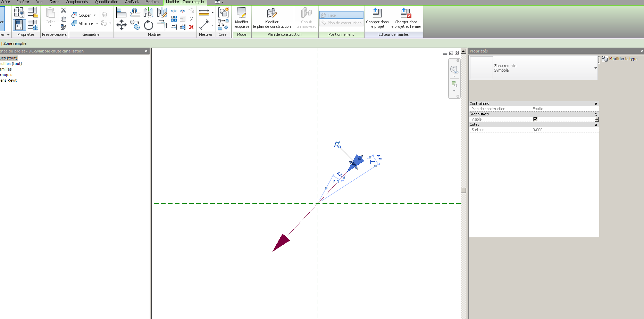Toggle the Properties palette button in ribbon
This screenshot has width=644, height=319.
coord(19,25)
